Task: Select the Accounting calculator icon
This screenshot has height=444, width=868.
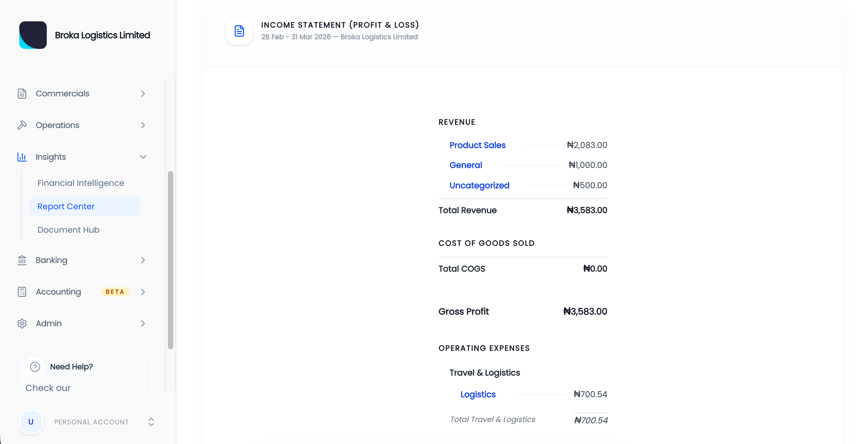Action: click(22, 292)
